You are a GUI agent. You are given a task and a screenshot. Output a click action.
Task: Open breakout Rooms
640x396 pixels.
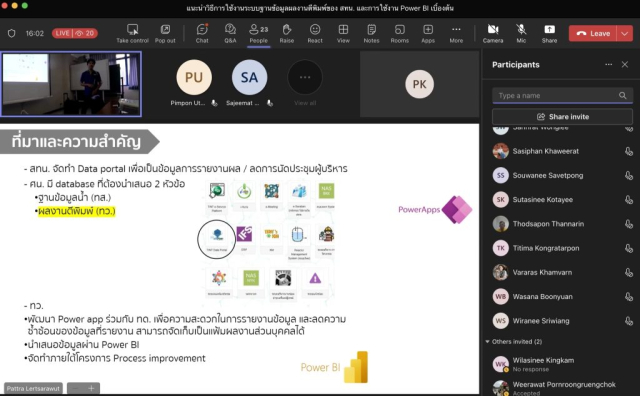click(400, 33)
